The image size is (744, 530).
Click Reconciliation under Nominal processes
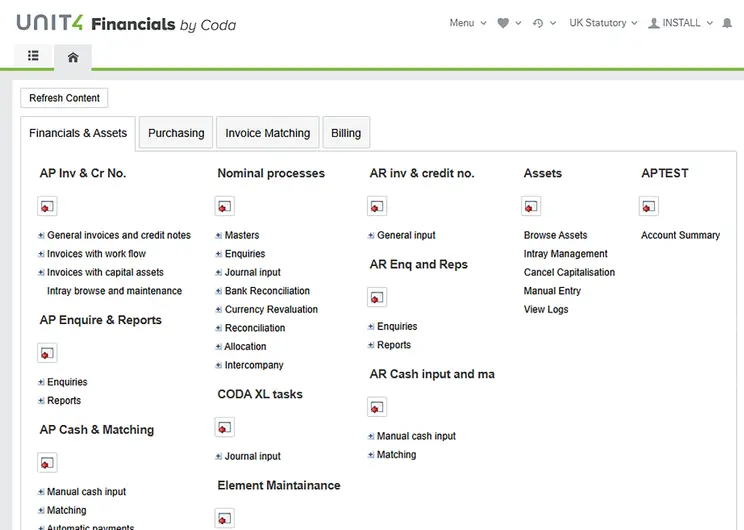[255, 328]
